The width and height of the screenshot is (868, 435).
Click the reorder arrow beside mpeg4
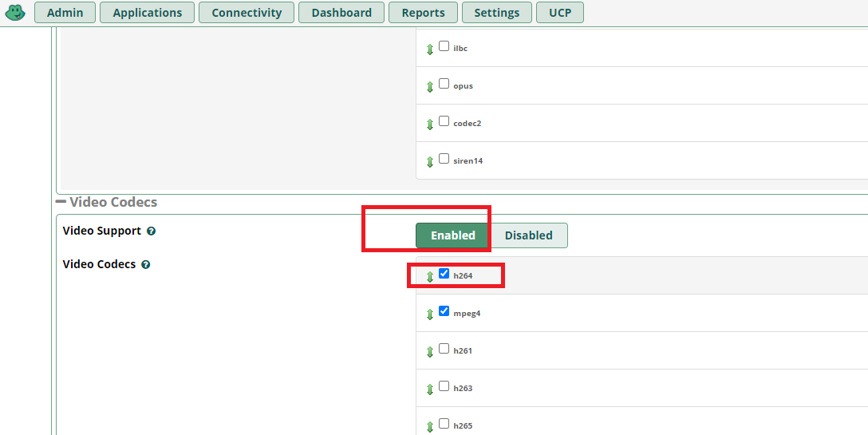pos(430,314)
